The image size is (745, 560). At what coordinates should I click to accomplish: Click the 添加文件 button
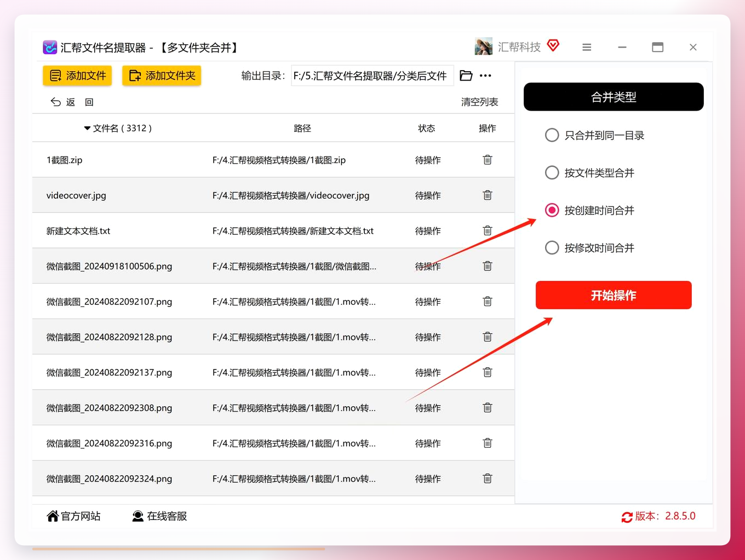coord(77,76)
